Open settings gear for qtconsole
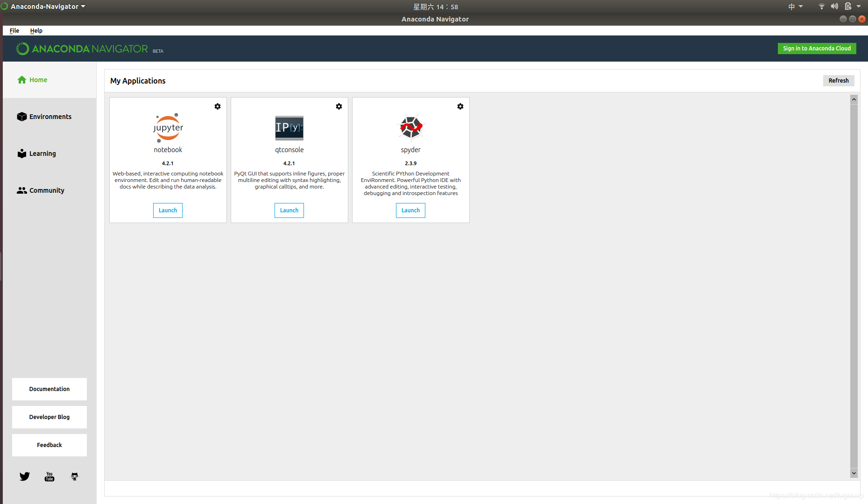Viewport: 868px width, 504px height. click(x=339, y=106)
